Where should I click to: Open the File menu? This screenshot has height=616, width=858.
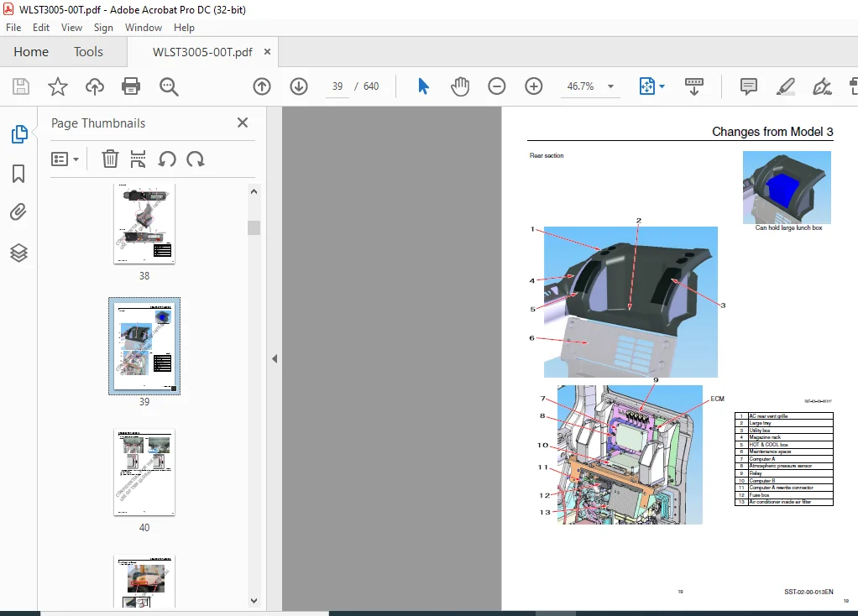click(x=13, y=28)
